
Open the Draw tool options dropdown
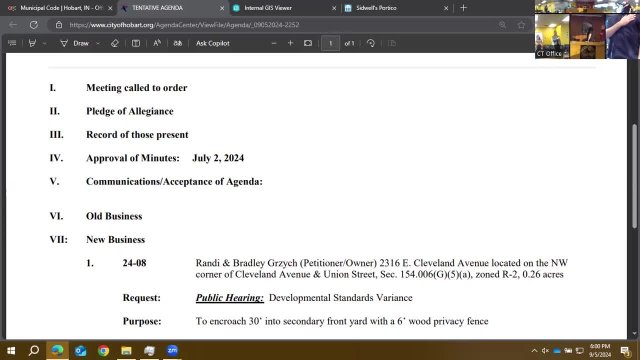click(x=98, y=43)
